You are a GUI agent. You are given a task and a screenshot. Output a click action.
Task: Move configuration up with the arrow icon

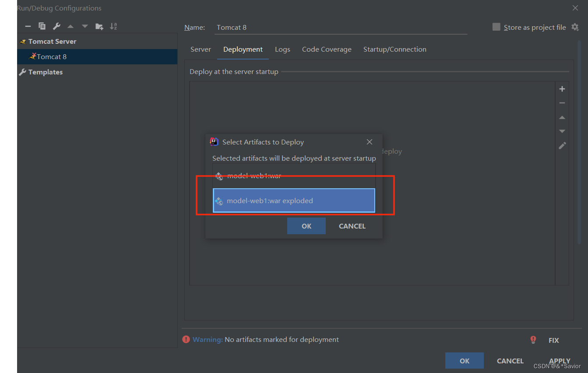pyautogui.click(x=70, y=27)
